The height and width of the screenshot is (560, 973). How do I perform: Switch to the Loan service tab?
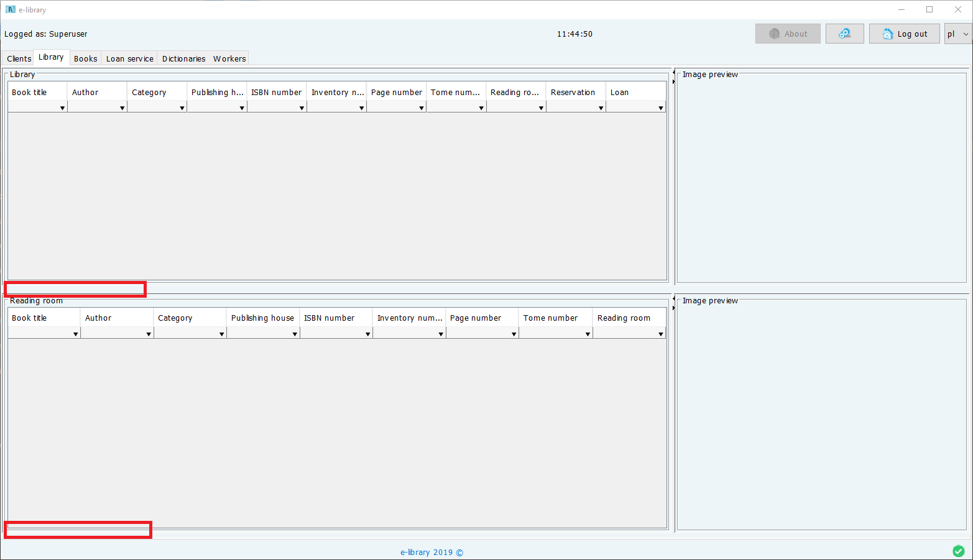click(129, 58)
